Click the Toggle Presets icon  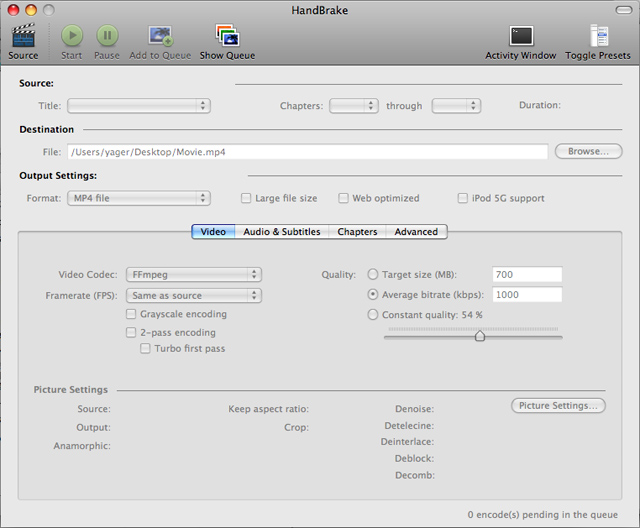pos(598,36)
